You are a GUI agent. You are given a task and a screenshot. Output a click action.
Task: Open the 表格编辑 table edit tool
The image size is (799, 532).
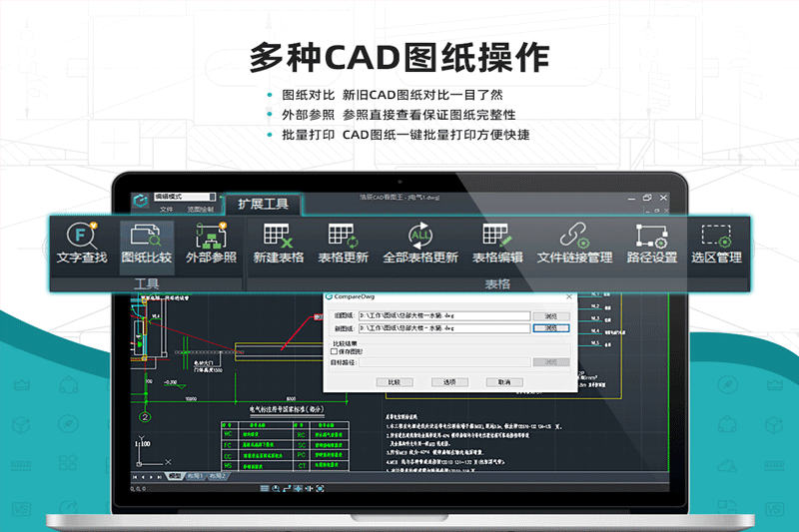click(496, 245)
